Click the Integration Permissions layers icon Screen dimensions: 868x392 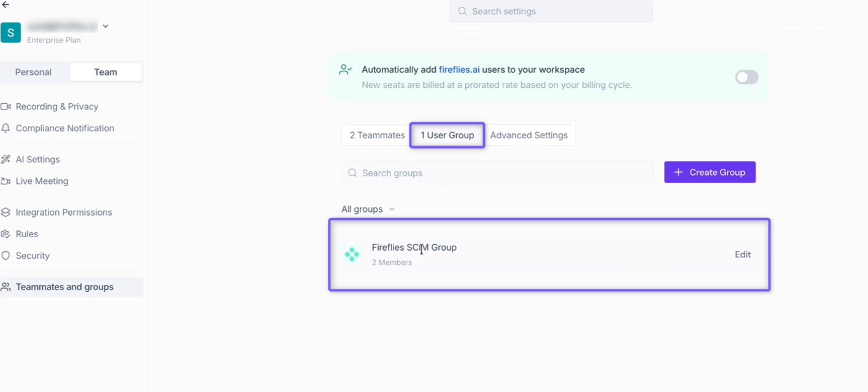coord(6,212)
